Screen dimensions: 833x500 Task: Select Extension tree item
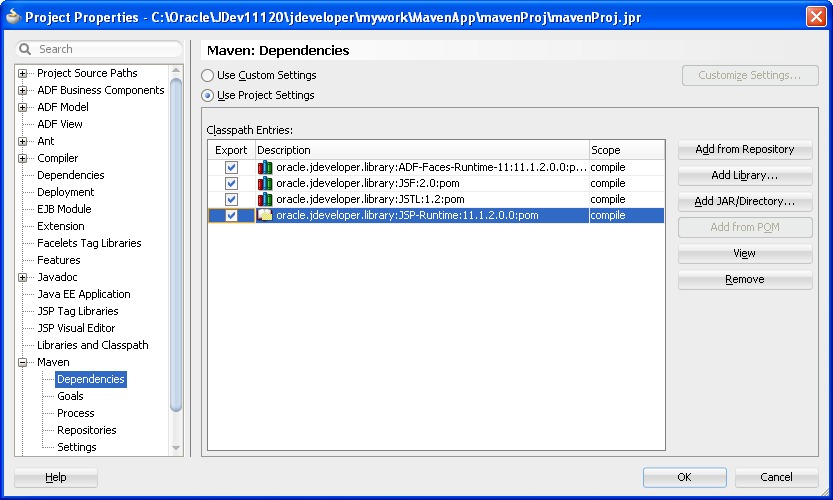pos(61,226)
